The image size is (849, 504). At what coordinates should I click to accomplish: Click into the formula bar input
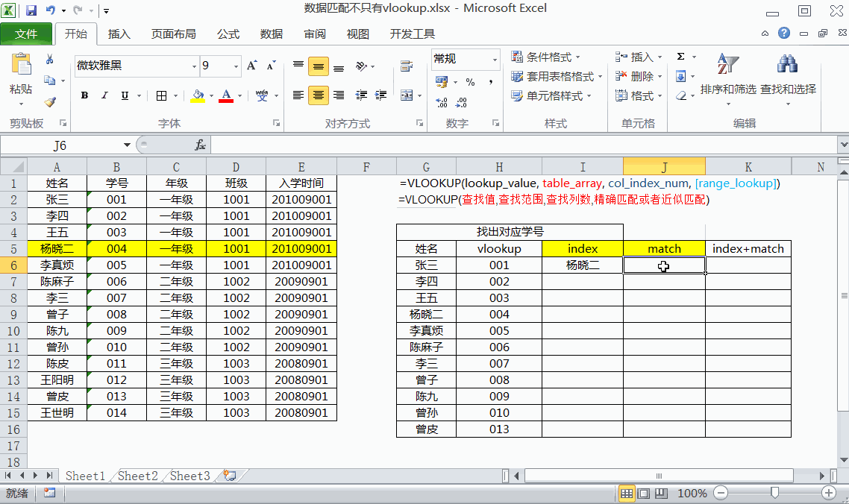(523, 145)
